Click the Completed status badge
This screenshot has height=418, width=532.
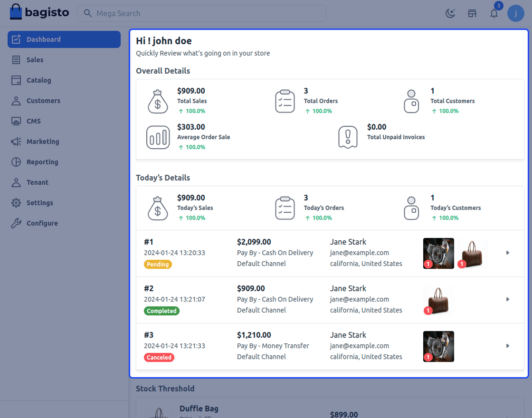coord(161,311)
